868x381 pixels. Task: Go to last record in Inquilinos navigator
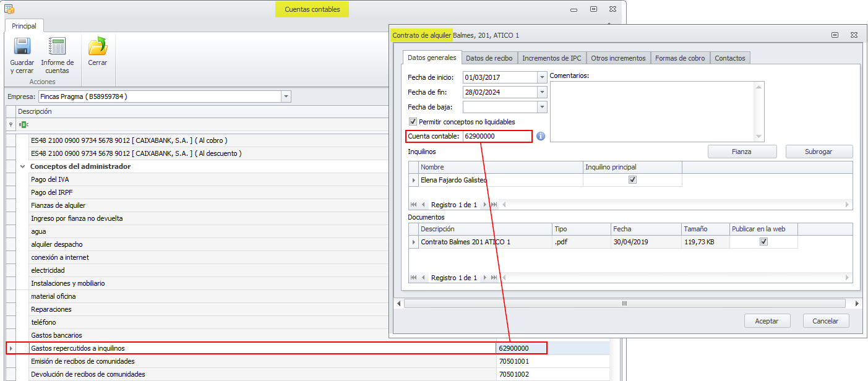494,204
